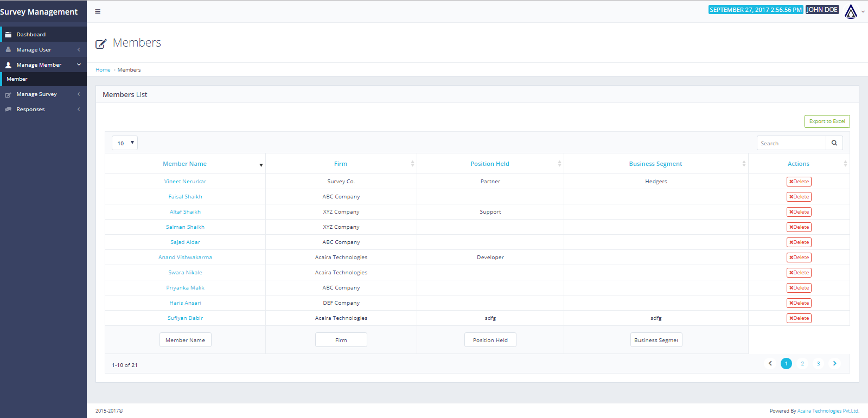Go to previous page arrow
Image resolution: width=868 pixels, height=418 pixels.
pos(770,364)
